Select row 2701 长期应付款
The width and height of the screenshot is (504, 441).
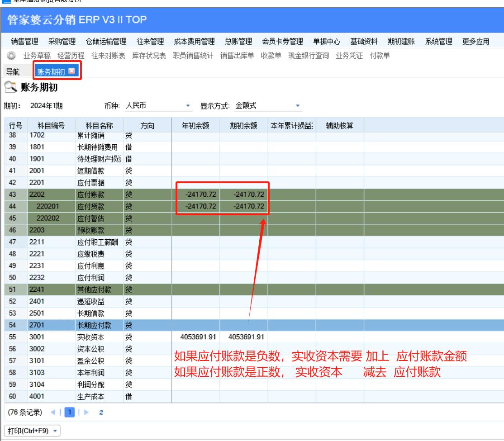tap(254, 325)
